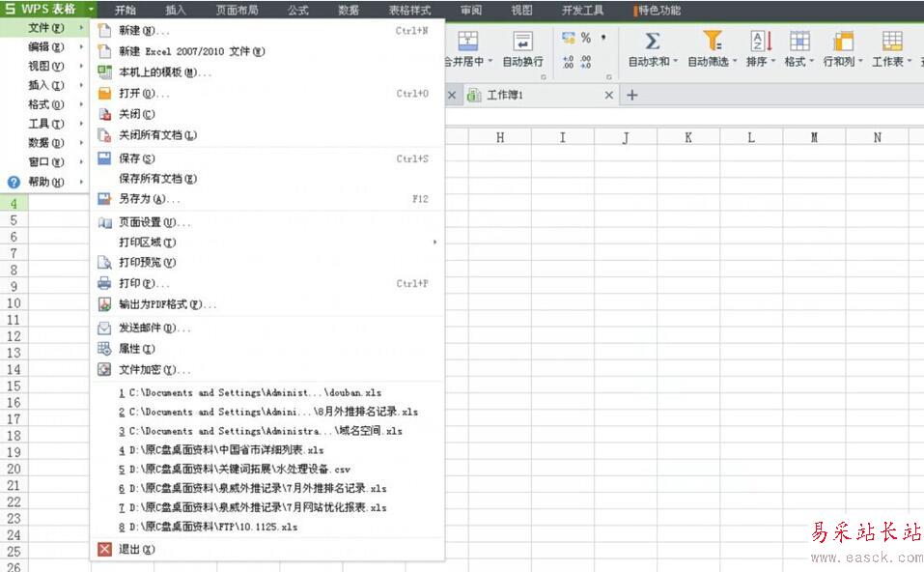Click the red 退出 exit icon
The width and height of the screenshot is (924, 572).
(104, 549)
